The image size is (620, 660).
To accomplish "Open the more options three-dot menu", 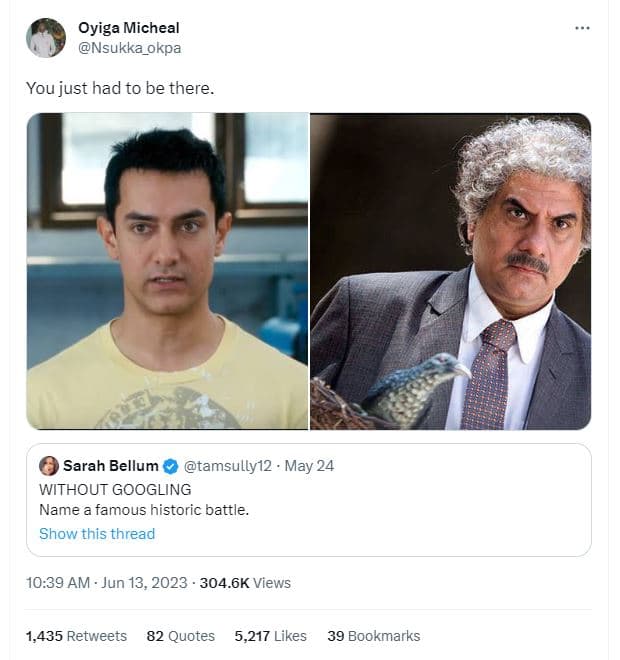I will point(582,28).
